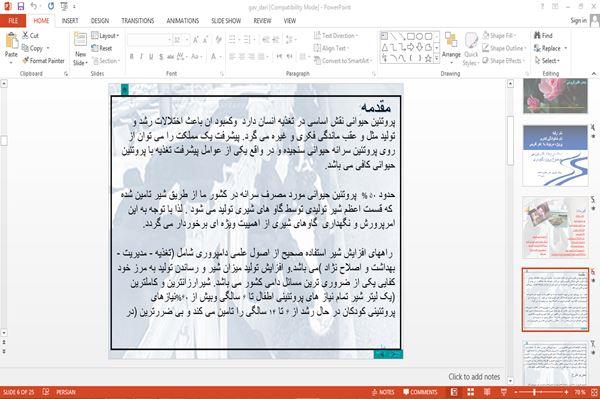
Task: Fit slide to current window icon
Action: click(594, 392)
